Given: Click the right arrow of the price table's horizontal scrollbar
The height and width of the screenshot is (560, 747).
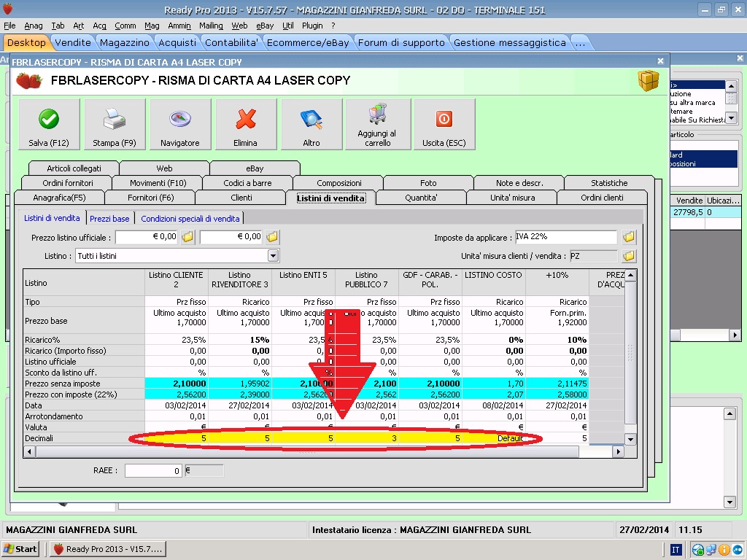Looking at the screenshot, I should pyautogui.click(x=618, y=451).
